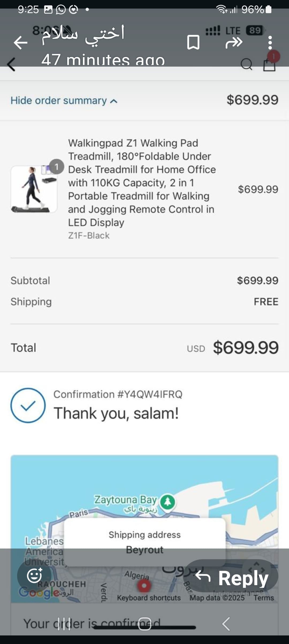This screenshot has width=289, height=644.
Task: Open the Terms link on the map
Action: coord(264,598)
